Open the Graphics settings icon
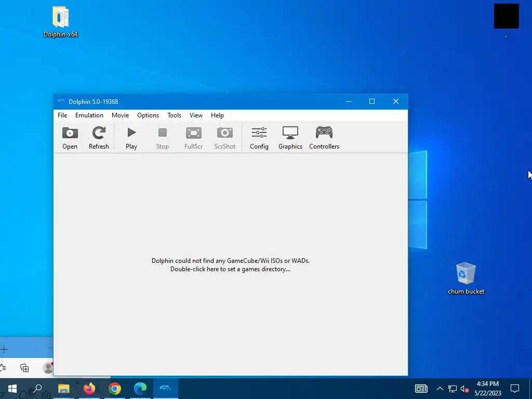Image resolution: width=532 pixels, height=399 pixels. (x=290, y=132)
